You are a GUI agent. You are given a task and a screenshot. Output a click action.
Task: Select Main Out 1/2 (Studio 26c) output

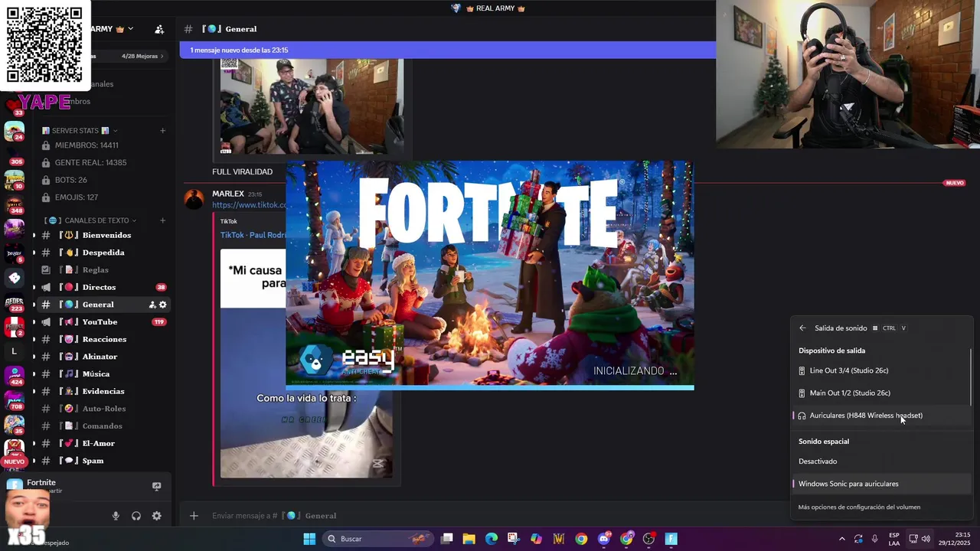coord(880,393)
